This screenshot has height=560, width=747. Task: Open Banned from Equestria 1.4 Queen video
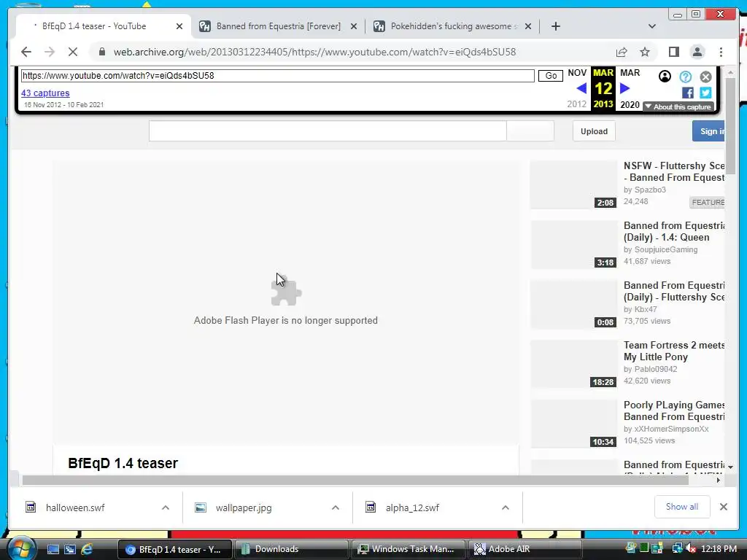tap(674, 231)
